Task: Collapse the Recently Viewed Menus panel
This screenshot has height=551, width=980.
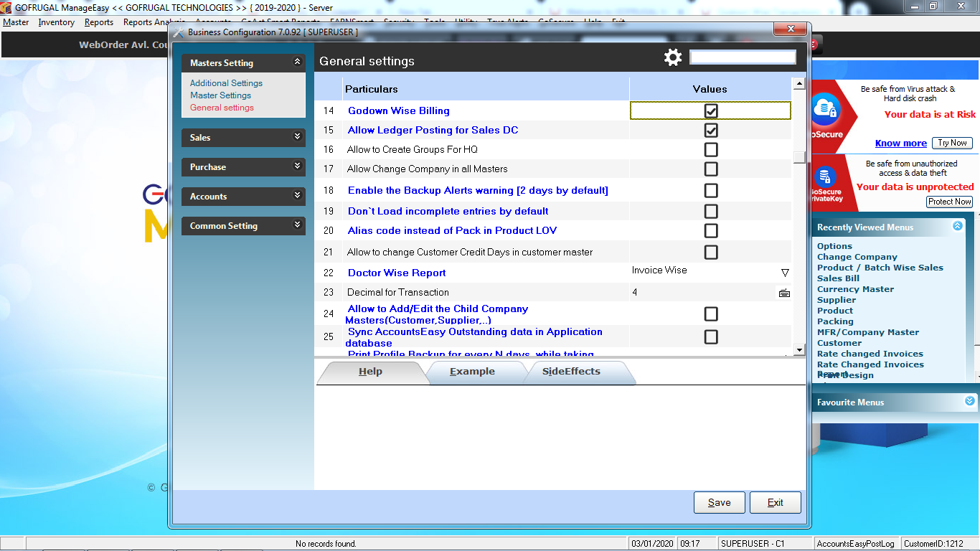Action: coord(958,226)
